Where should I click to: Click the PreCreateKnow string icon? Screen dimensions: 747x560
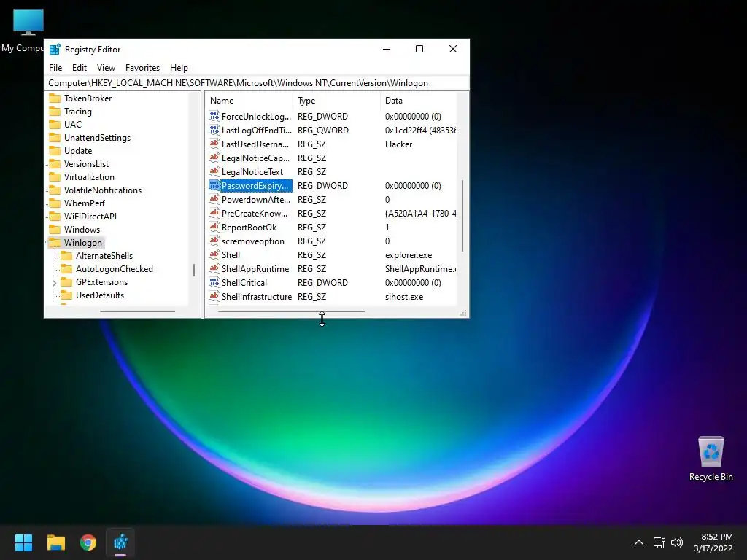(x=214, y=213)
